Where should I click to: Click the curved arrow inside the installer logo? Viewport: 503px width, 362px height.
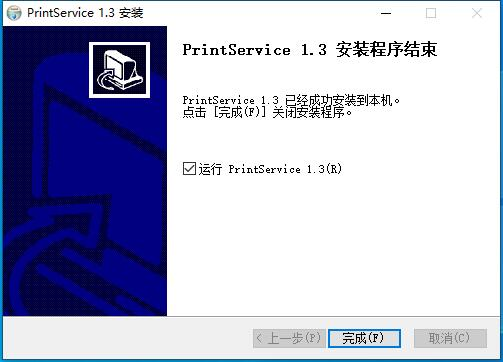pos(107,80)
